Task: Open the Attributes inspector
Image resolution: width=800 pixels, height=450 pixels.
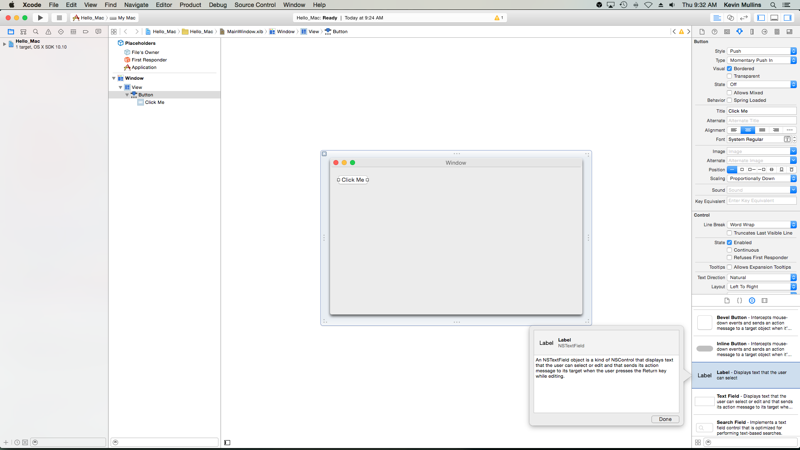Action: 739,32
